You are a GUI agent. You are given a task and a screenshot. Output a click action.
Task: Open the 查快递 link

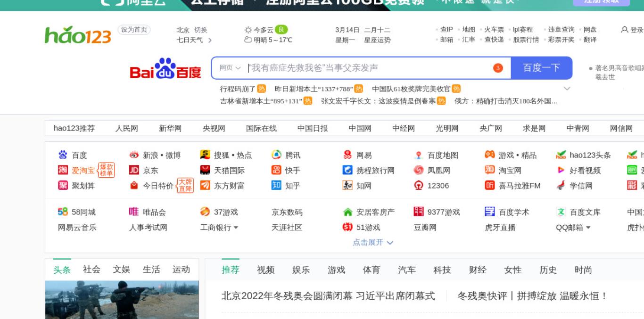(x=494, y=40)
